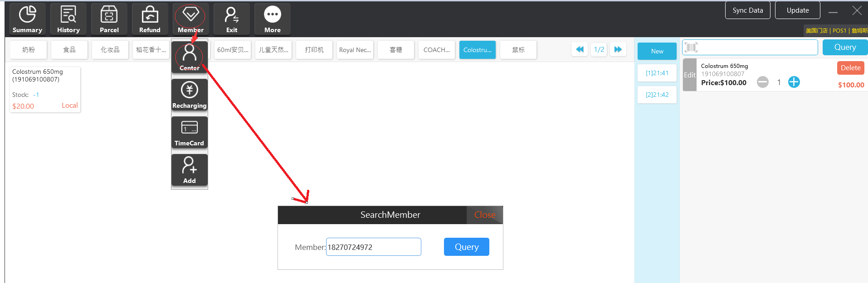
Task: Click Add member icon
Action: (189, 170)
